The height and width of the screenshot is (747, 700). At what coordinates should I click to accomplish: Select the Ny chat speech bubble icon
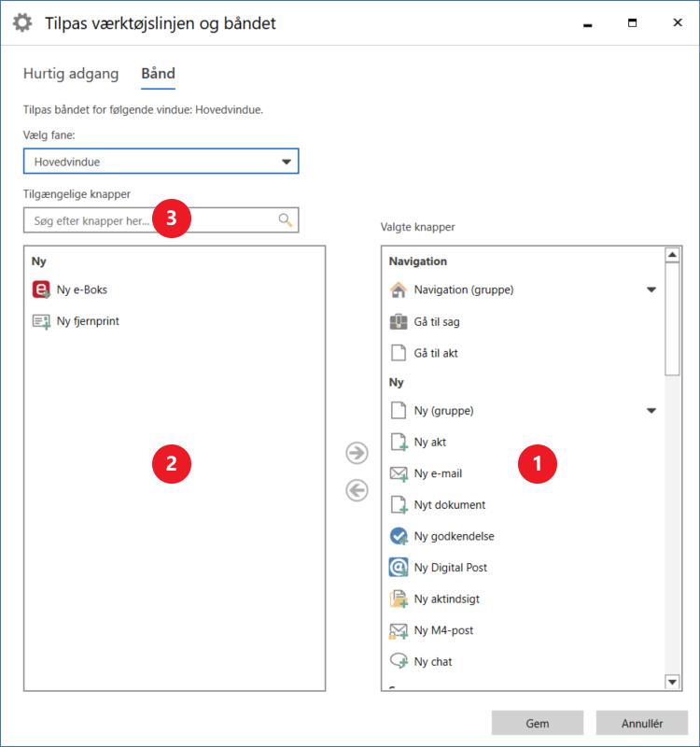(x=399, y=662)
